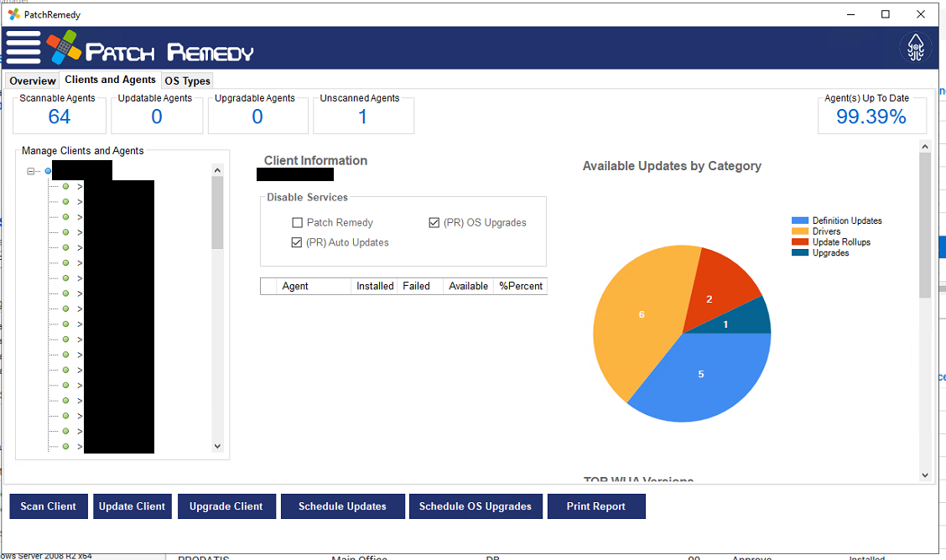
Task: Click the Manage Clients and Agents label
Action: [83, 151]
